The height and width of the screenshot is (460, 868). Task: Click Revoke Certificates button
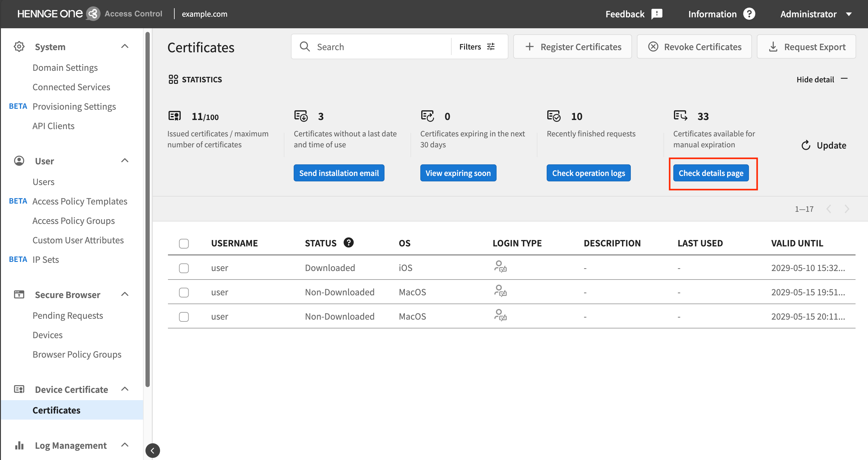point(694,47)
